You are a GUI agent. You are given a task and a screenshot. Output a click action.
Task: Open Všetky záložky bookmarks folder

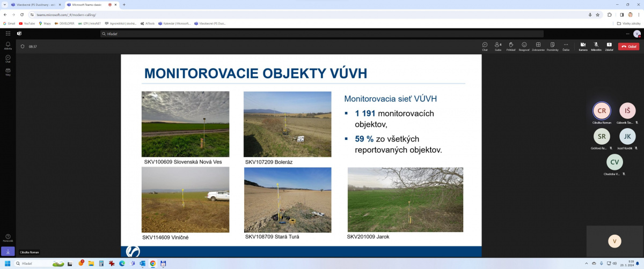[x=629, y=24]
